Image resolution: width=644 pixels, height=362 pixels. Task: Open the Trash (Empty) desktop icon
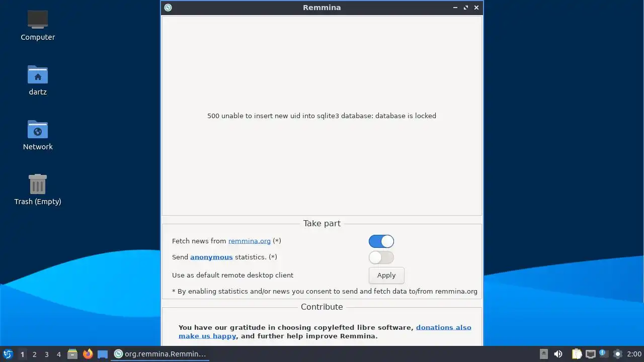point(38,190)
